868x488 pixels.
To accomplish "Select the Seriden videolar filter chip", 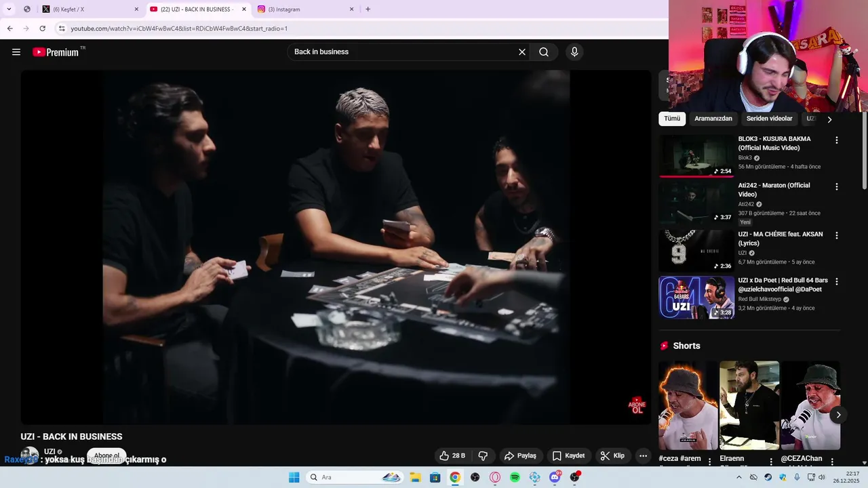I will pos(769,119).
